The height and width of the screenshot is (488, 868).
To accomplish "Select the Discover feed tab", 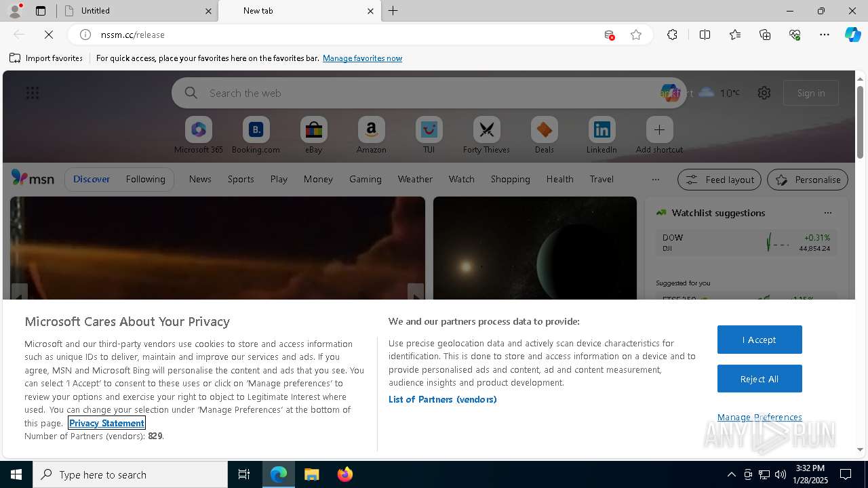I will pyautogui.click(x=92, y=179).
